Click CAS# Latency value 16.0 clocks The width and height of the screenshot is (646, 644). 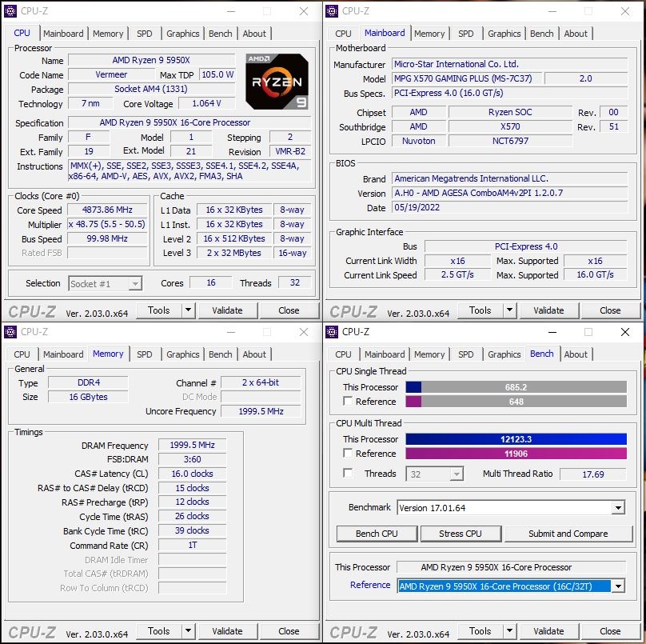tap(193, 474)
